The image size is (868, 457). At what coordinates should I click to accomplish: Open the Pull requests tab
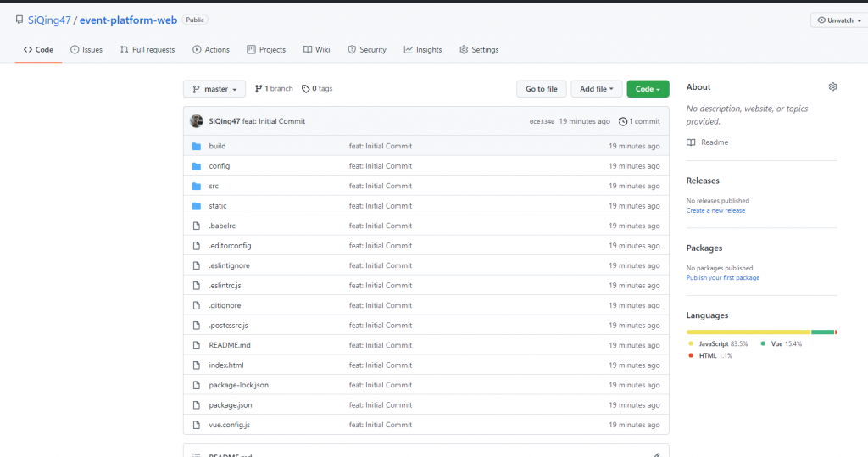(x=147, y=50)
